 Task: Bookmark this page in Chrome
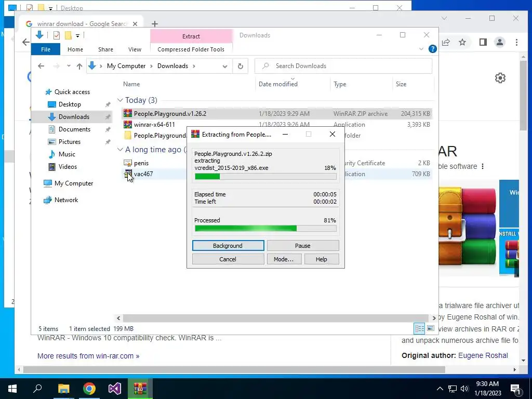tap(462, 42)
